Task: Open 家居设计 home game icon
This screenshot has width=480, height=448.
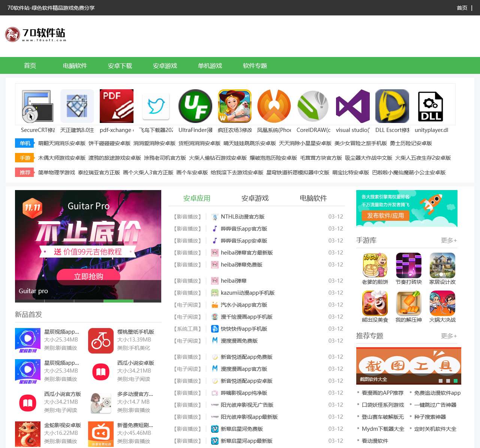Action: tap(442, 265)
